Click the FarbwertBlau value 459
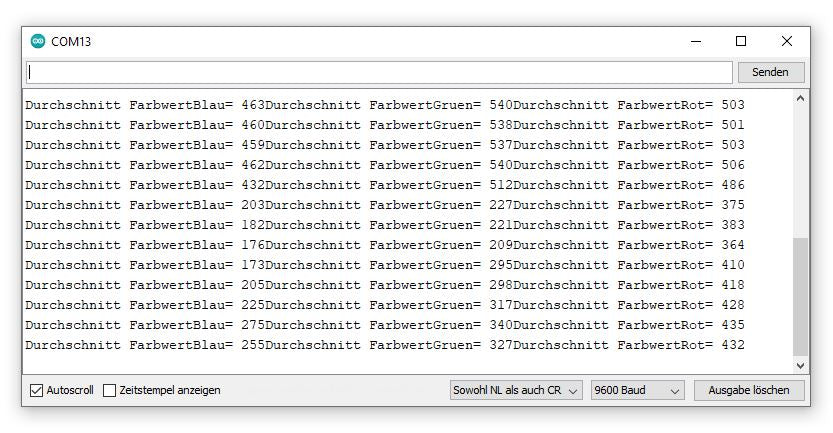 click(x=253, y=145)
